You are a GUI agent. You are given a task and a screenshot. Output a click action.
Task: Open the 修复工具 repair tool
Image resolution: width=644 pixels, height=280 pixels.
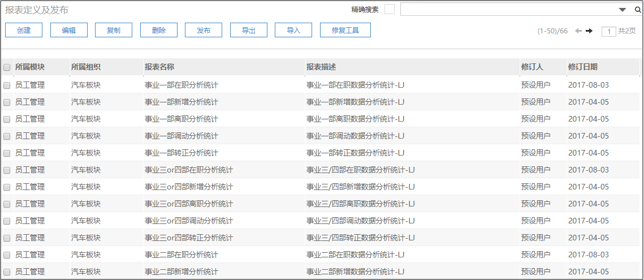[x=345, y=31]
